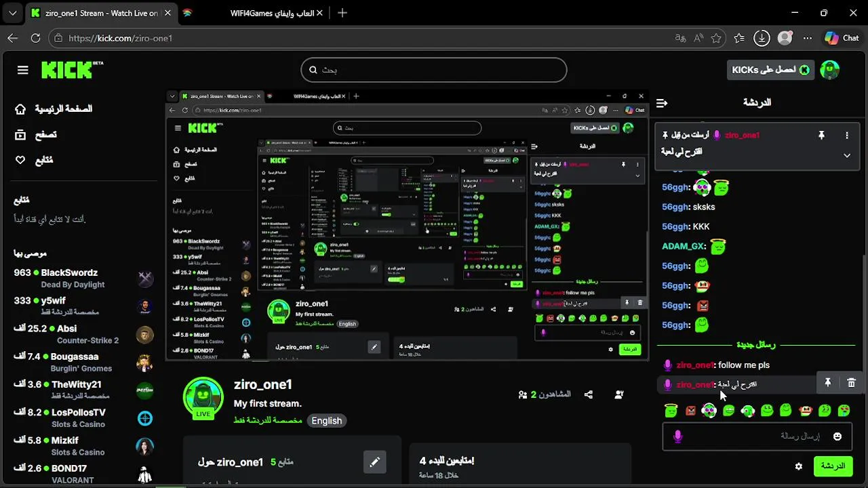Open the Kick sidebar hamburger menu
Viewport: 868px width, 488px height.
coord(23,70)
